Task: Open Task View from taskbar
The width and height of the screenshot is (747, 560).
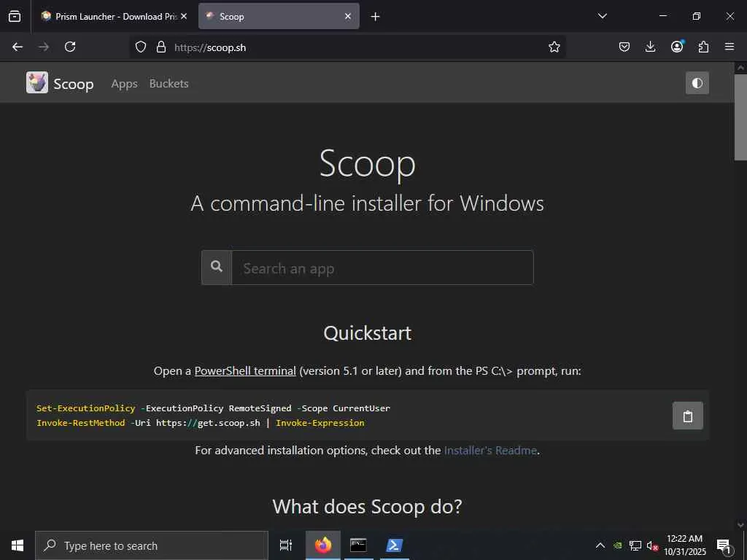Action: click(x=285, y=545)
